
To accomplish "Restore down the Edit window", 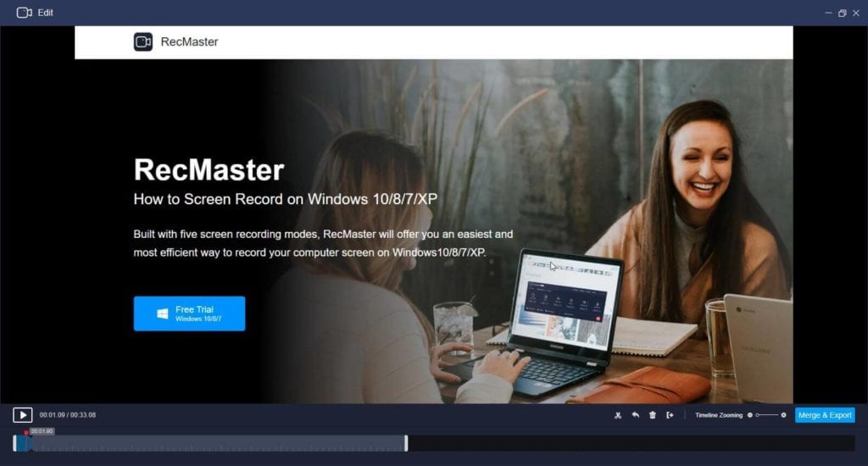I will [842, 13].
